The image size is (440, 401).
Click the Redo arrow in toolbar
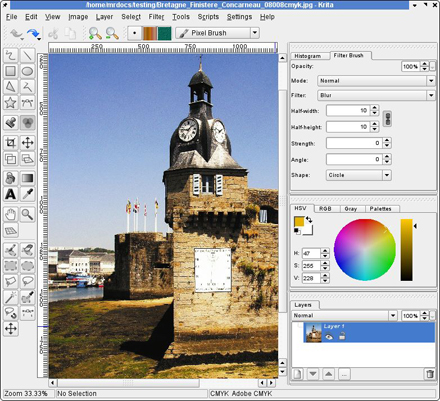coord(33,33)
